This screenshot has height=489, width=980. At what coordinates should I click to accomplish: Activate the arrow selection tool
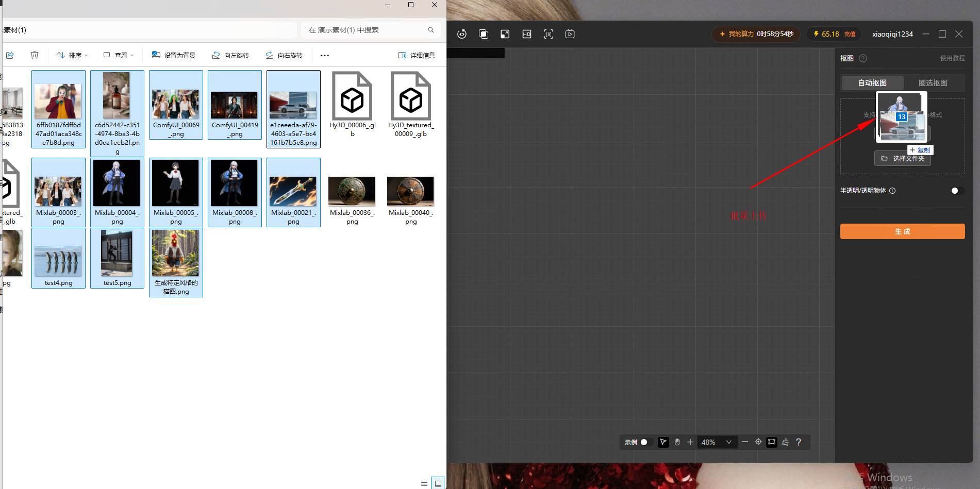coord(663,442)
